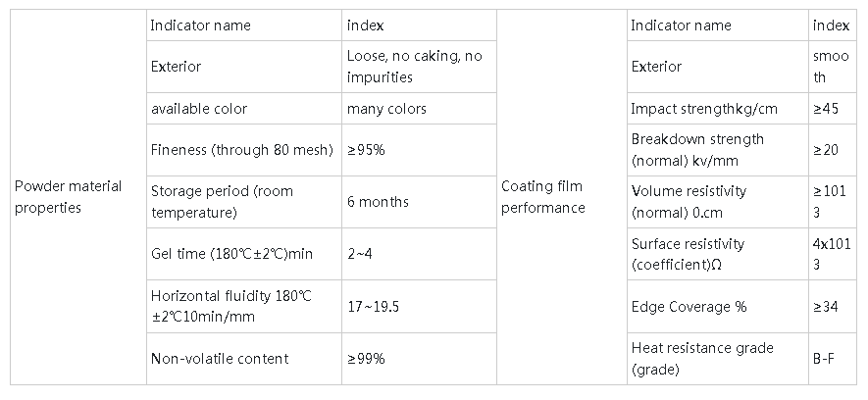868x400 pixels.
Task: Click 'Volume resistivity (normal)' cell
Action: (689, 201)
